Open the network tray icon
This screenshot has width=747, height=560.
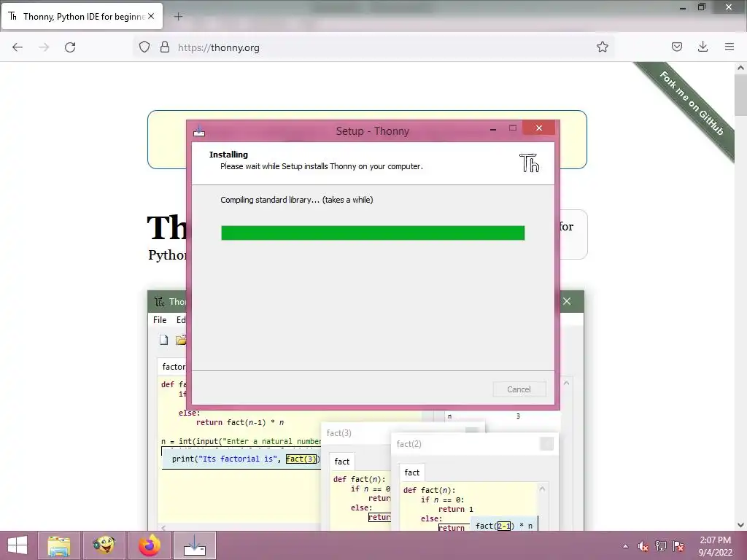pyautogui.click(x=661, y=546)
